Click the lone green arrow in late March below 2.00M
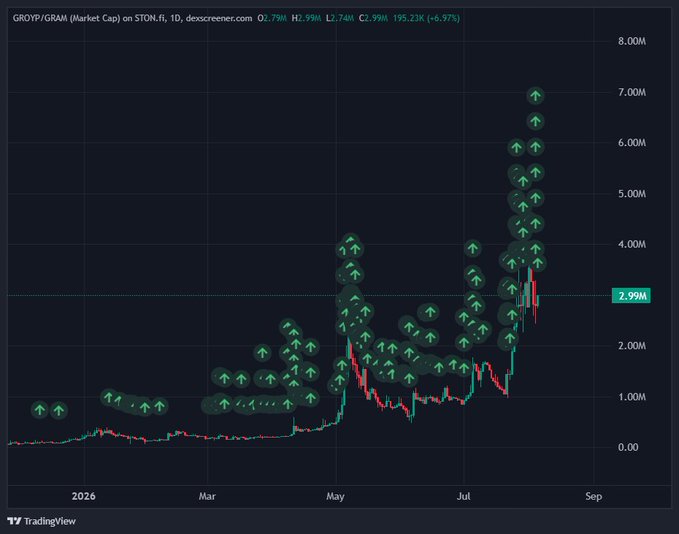Screen dimensions: 679x534 coord(262,353)
